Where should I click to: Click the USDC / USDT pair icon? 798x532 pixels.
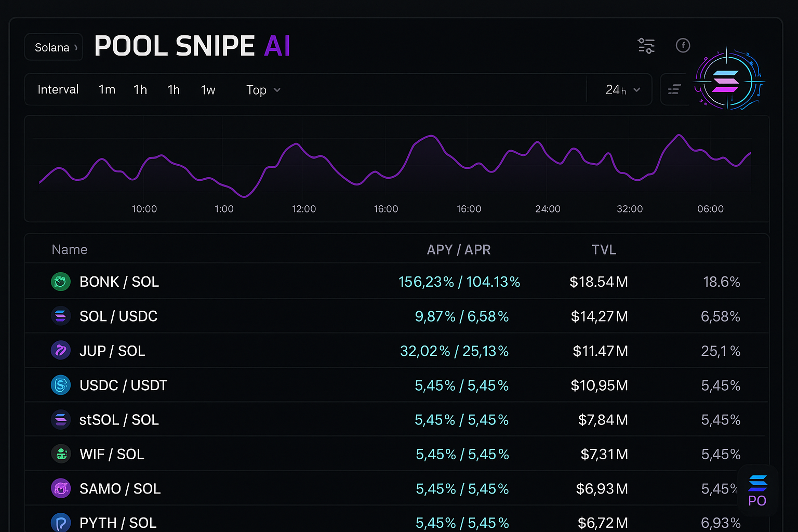(61, 385)
